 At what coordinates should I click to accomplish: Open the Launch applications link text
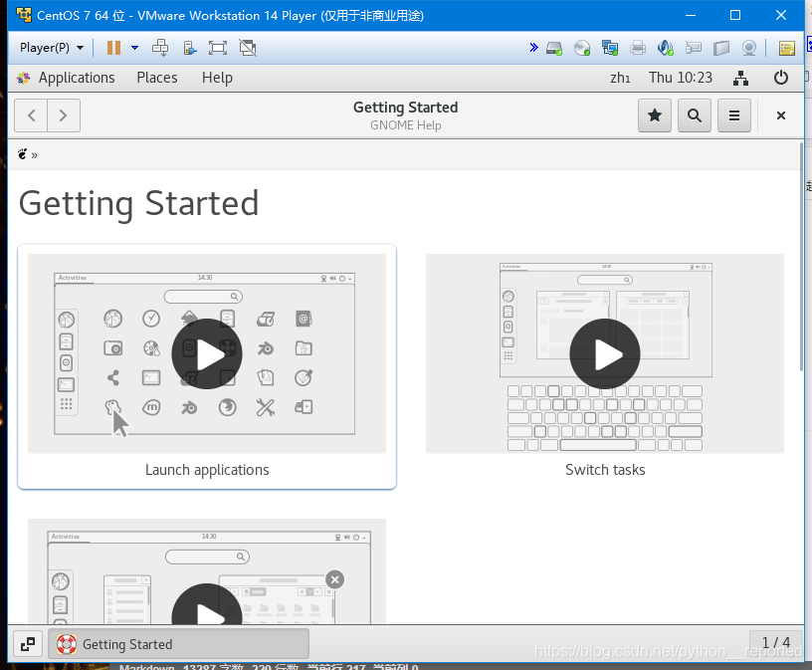[207, 470]
